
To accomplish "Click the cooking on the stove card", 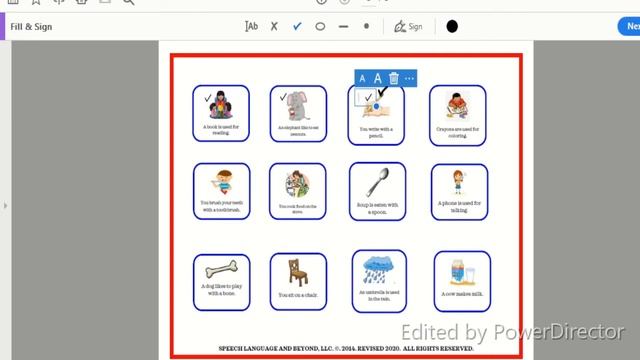I will [x=298, y=191].
